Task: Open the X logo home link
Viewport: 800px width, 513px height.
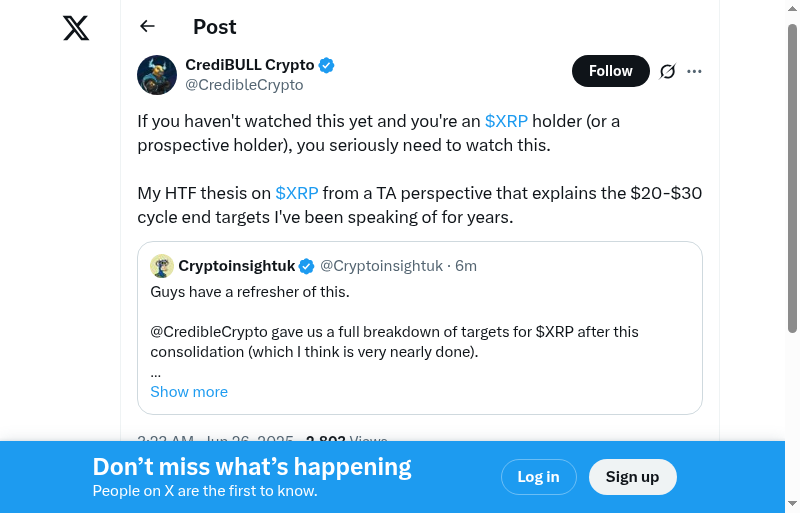Action: (x=76, y=28)
